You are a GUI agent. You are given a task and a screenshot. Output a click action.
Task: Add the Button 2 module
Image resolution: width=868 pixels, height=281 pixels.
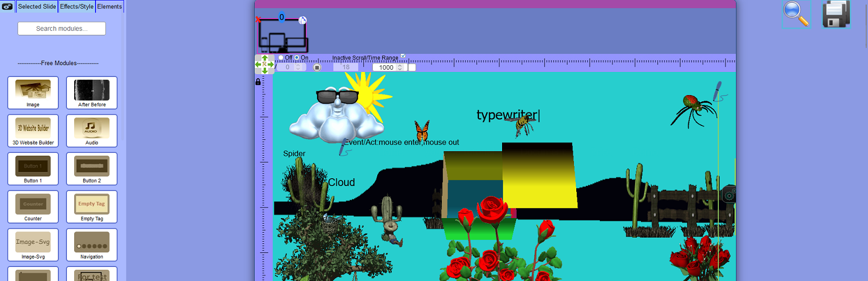click(x=92, y=169)
